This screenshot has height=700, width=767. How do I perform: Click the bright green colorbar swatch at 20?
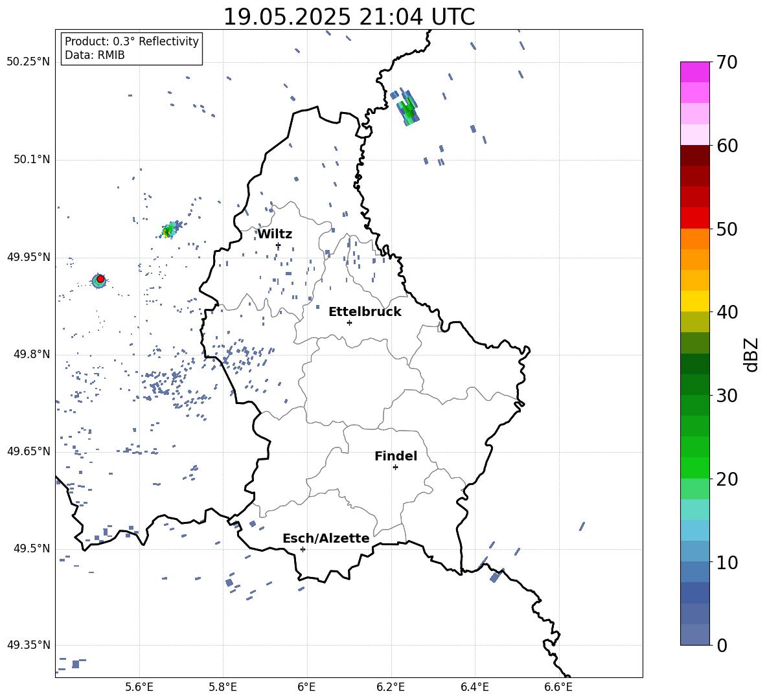click(x=694, y=468)
